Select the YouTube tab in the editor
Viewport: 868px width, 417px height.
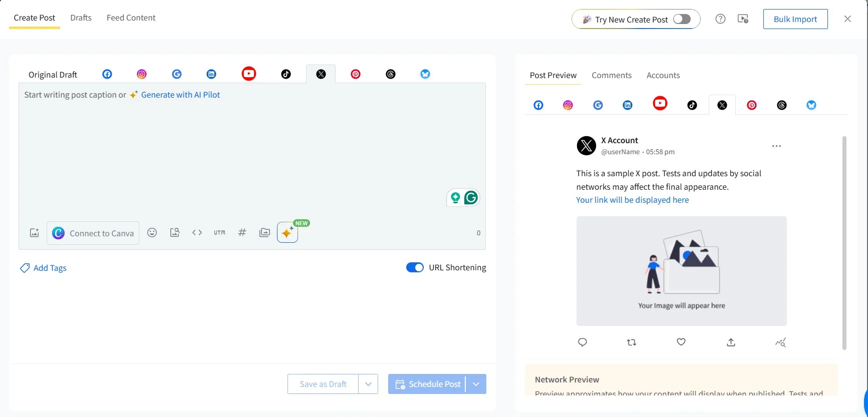249,74
